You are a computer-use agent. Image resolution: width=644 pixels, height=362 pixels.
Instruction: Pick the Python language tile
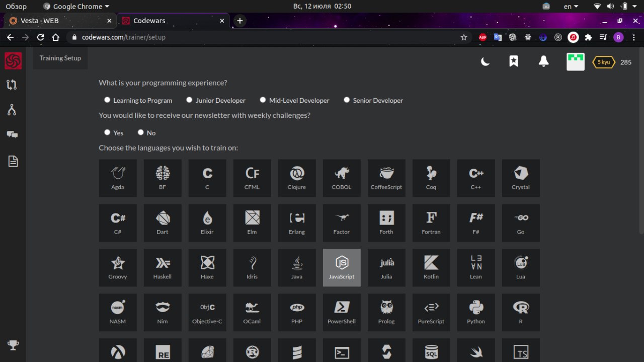[x=476, y=313]
